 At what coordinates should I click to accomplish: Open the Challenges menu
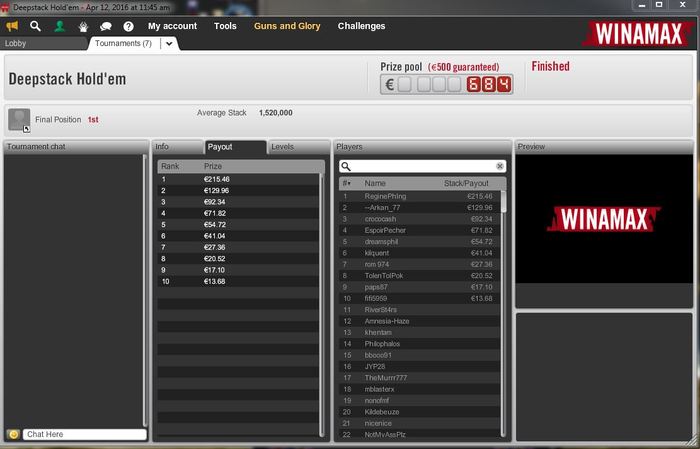point(361,26)
